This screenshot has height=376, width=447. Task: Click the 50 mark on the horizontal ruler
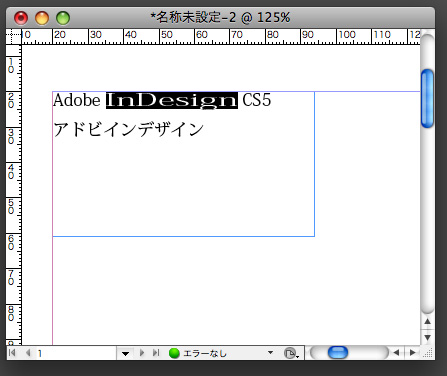(x=167, y=35)
